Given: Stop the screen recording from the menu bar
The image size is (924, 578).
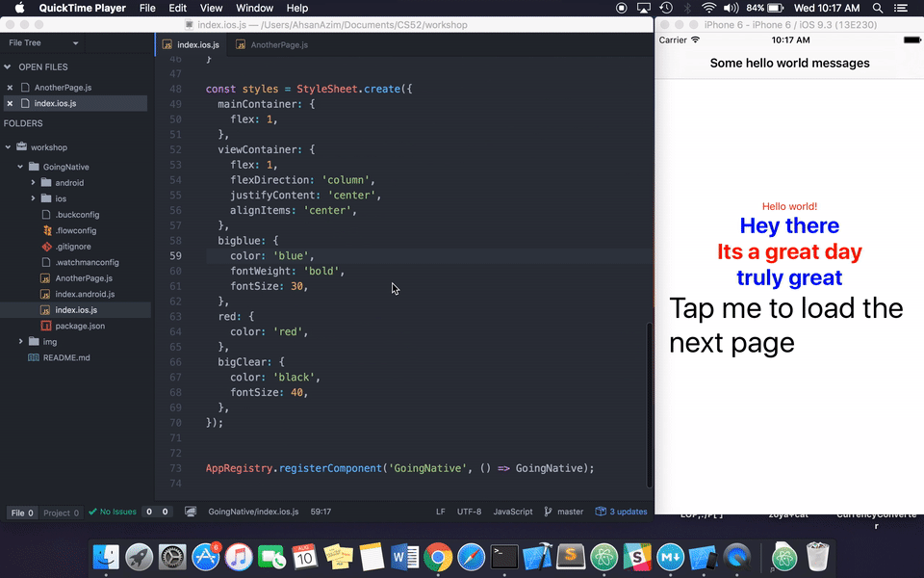Looking at the screenshot, I should (621, 8).
